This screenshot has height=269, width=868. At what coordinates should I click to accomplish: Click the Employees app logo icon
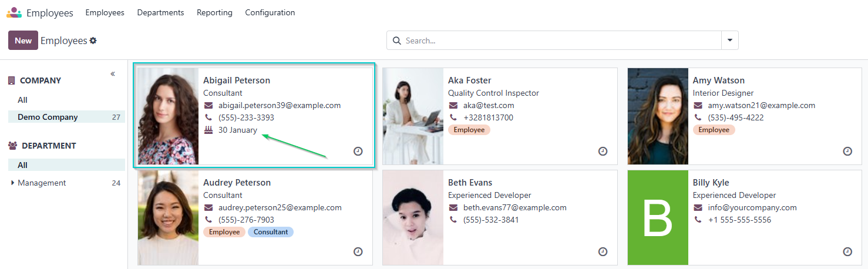pyautogui.click(x=14, y=12)
